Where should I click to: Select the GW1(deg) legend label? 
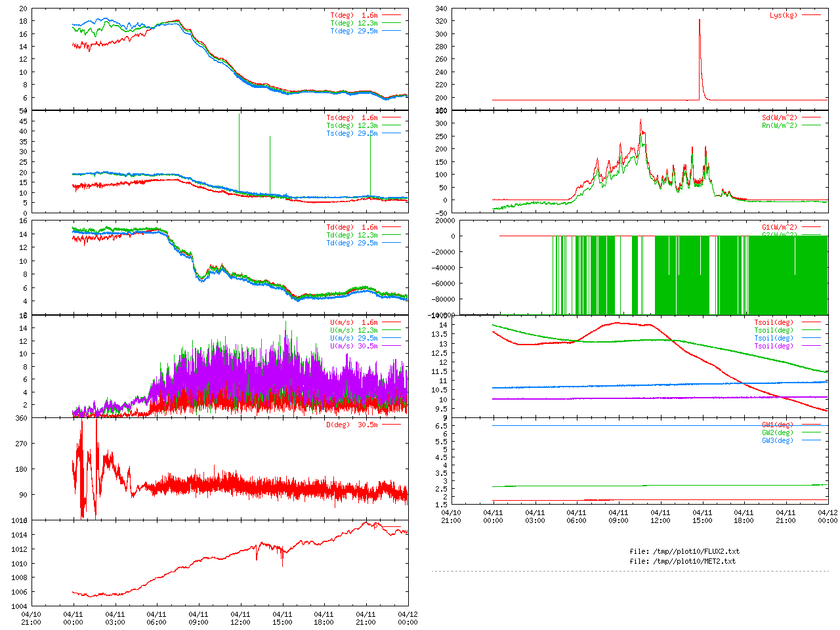coord(778,425)
